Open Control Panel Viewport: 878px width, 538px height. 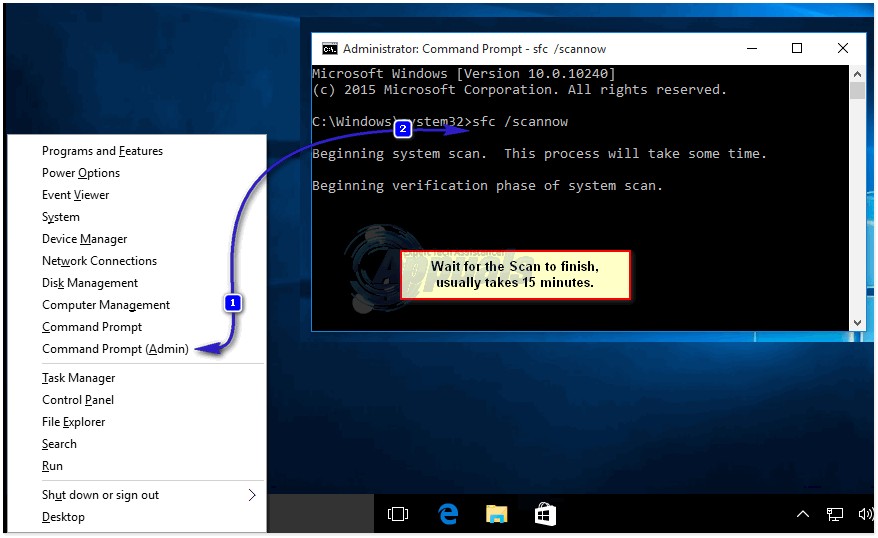click(78, 400)
